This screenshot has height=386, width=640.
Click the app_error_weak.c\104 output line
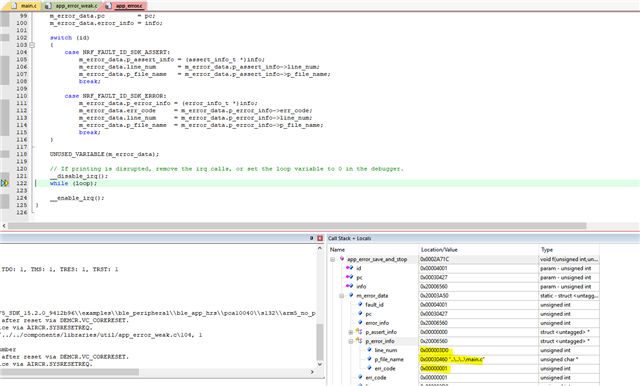click(101, 335)
